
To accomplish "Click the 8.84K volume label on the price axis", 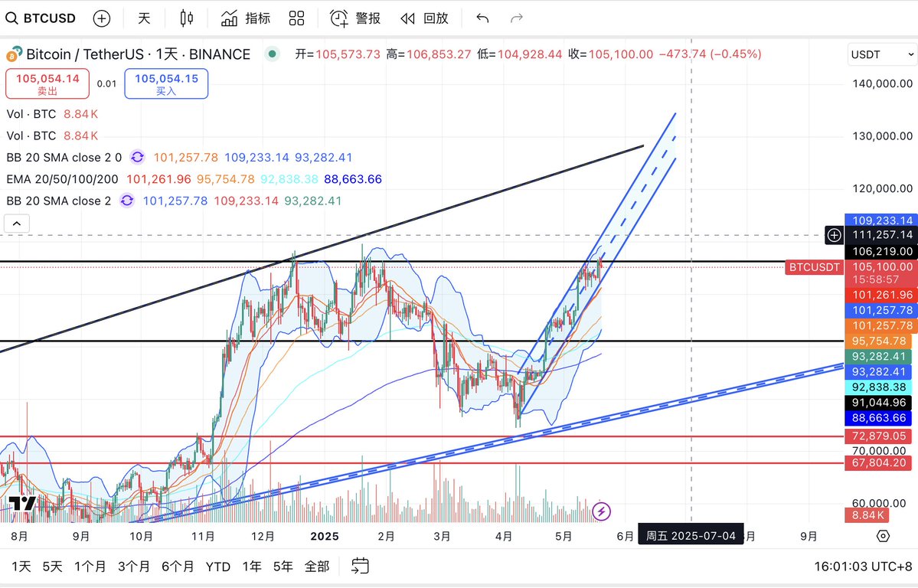I will tap(867, 514).
